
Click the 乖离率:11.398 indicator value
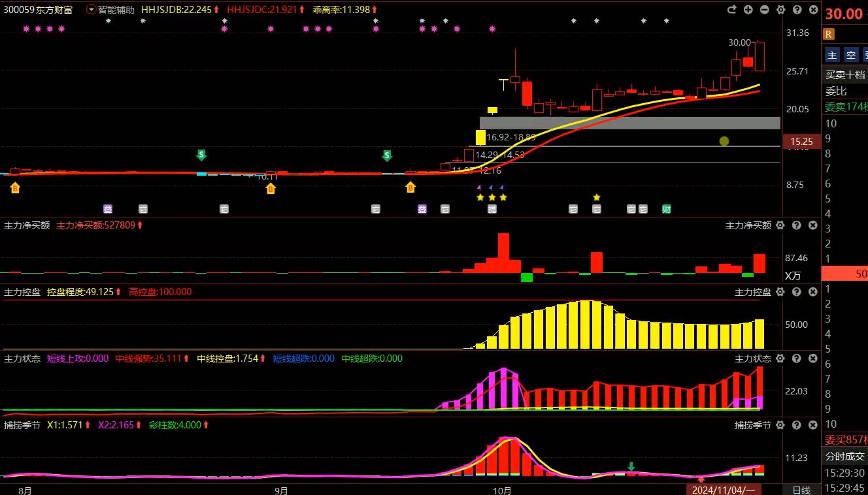341,10
